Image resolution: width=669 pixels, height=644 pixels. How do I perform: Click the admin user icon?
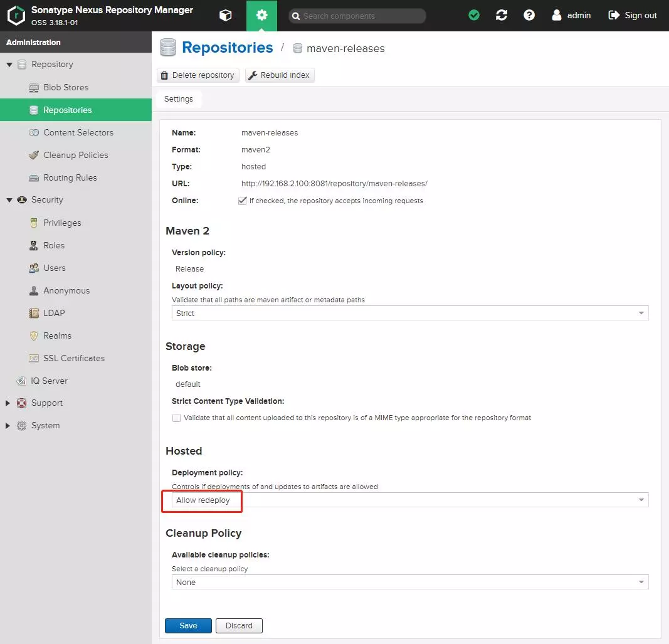pos(556,15)
